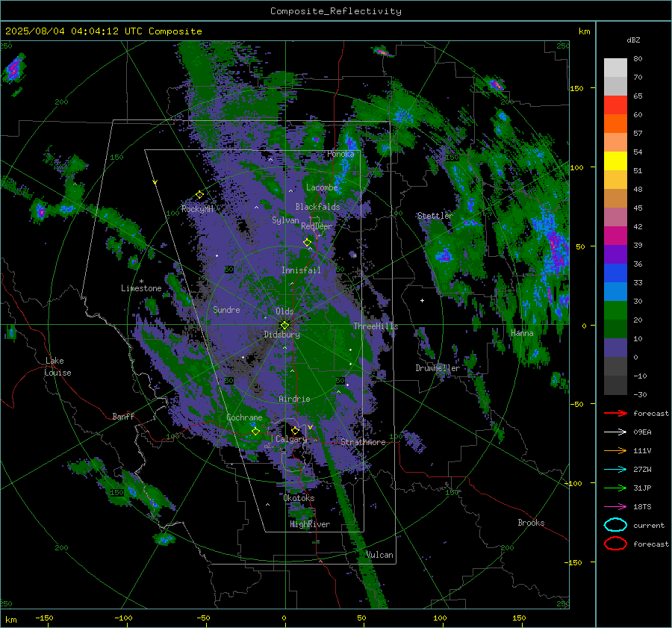The height and width of the screenshot is (628, 672).
Task: Click the green 31JP arrow legend icon
Action: tap(615, 488)
